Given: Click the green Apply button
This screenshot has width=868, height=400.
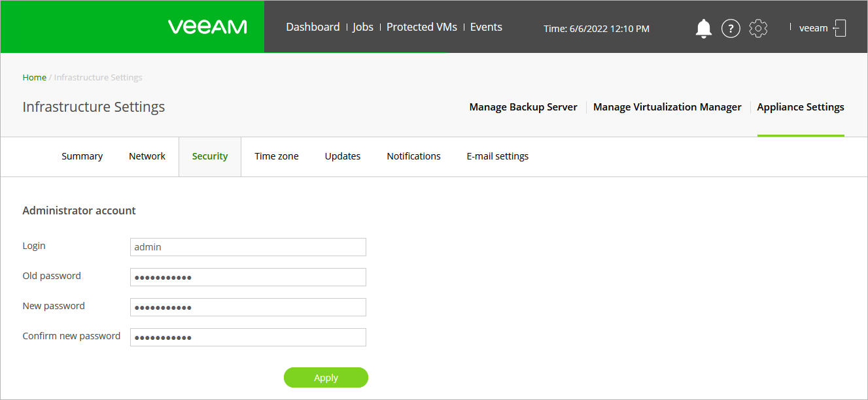Looking at the screenshot, I should [326, 378].
